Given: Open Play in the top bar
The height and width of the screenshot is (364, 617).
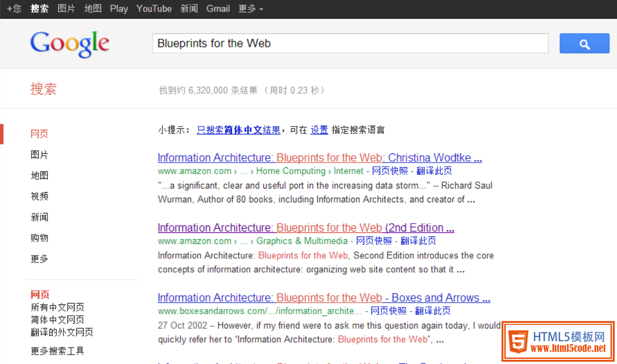Looking at the screenshot, I should pos(119,9).
